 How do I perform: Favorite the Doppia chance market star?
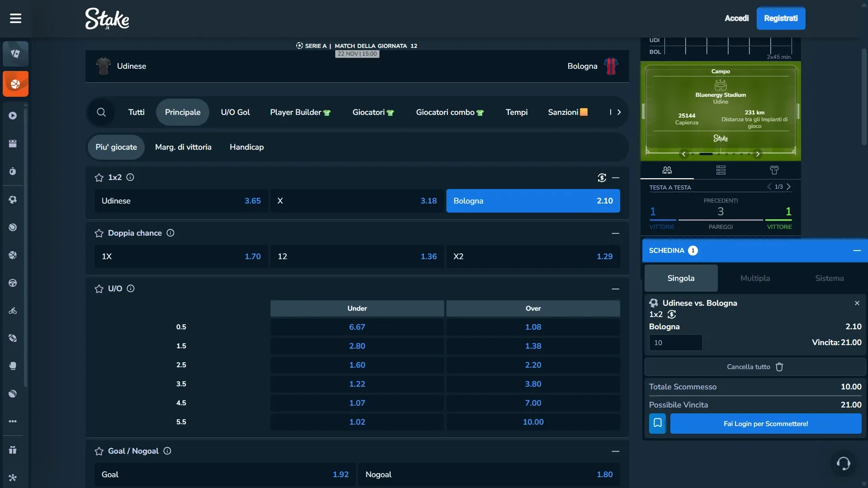coord(99,233)
